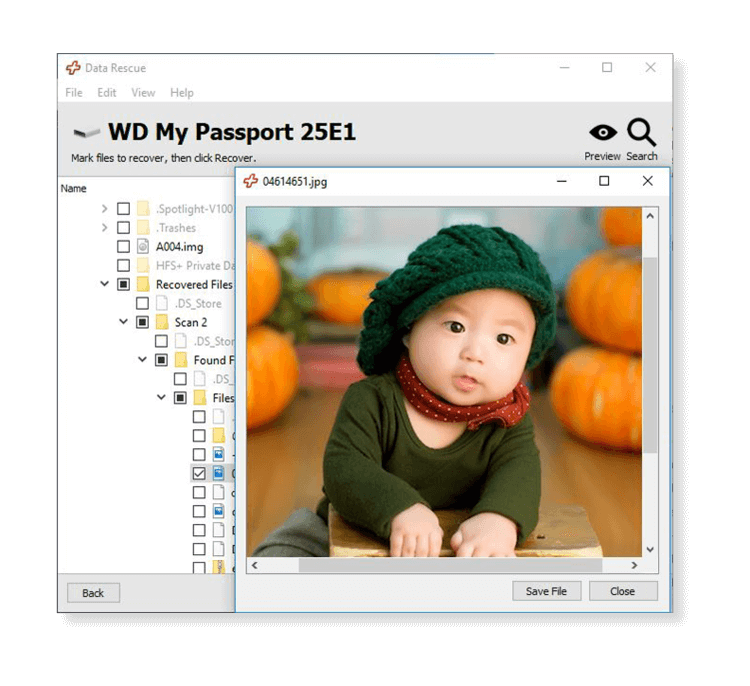
Task: Click the WD My Passport drive icon
Action: (x=87, y=133)
